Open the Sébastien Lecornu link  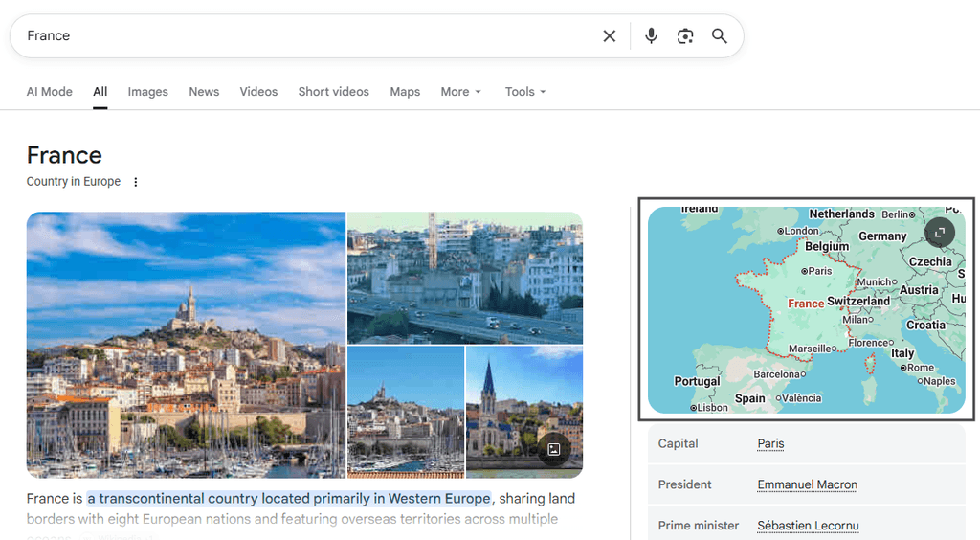pos(808,526)
